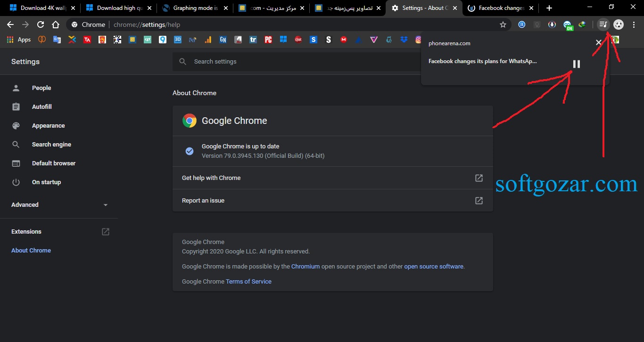Open the Chromium link

tap(305, 267)
